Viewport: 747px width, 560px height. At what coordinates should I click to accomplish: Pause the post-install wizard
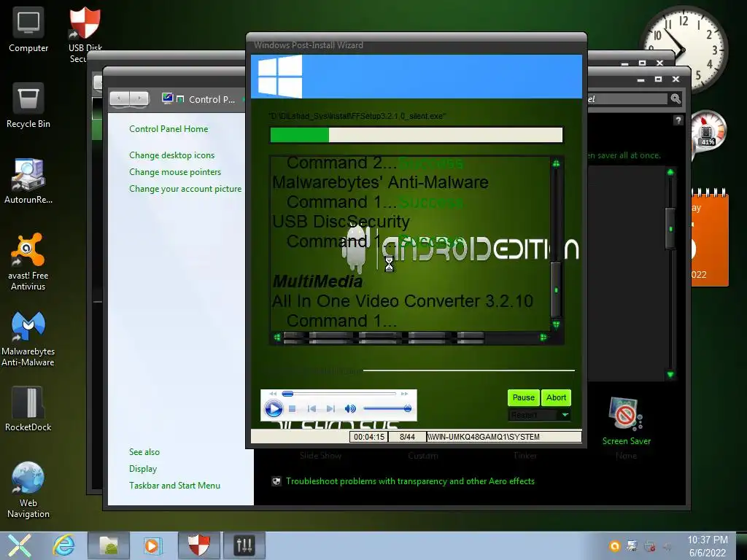coord(523,397)
